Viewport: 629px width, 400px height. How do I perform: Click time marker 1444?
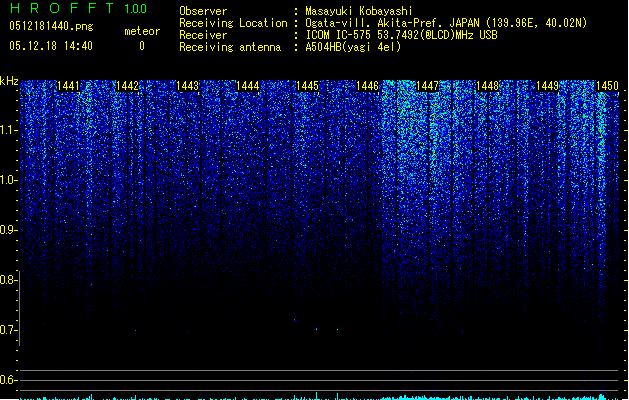tap(248, 86)
